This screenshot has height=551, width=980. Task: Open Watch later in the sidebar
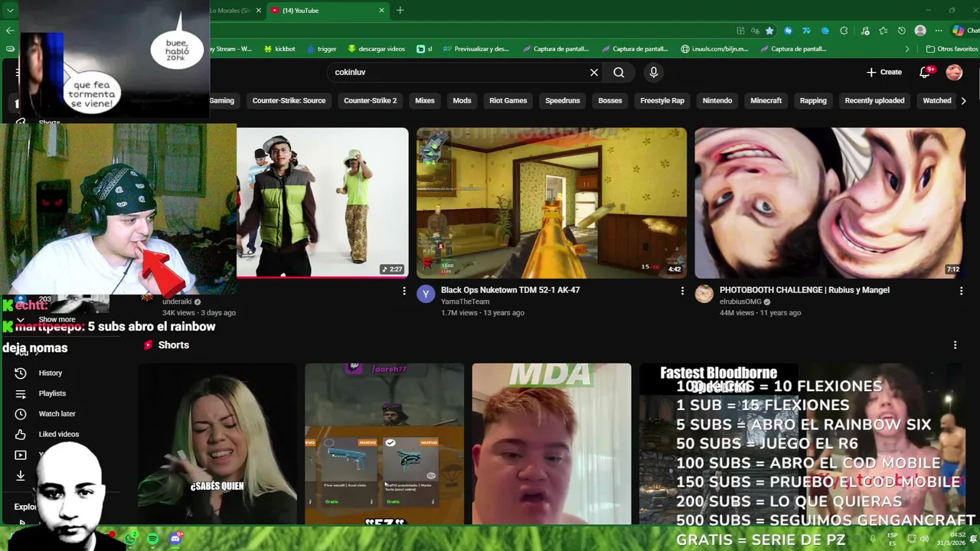click(56, 414)
